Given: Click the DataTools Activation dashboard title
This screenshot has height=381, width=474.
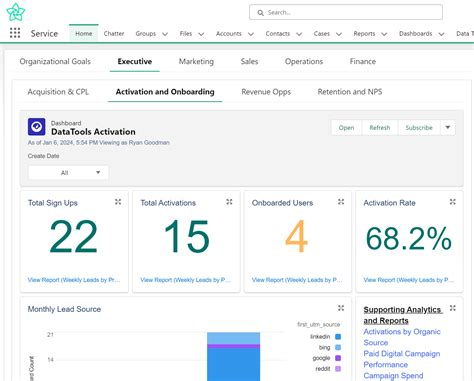Looking at the screenshot, I should pos(93,132).
